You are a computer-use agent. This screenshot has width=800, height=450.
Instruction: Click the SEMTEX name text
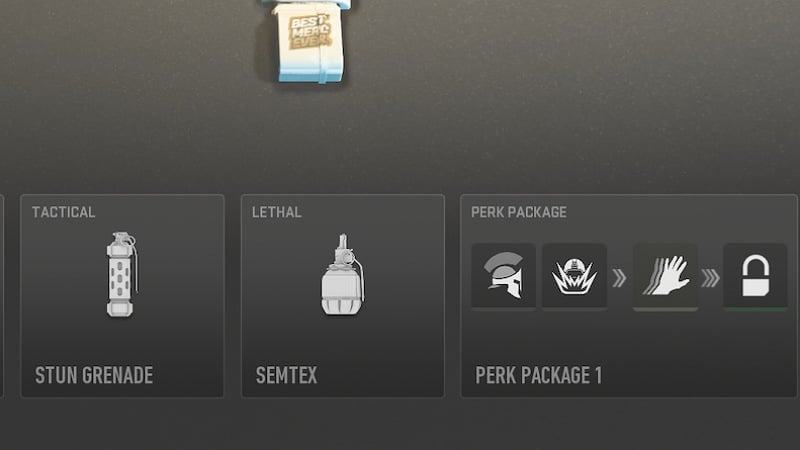286,376
